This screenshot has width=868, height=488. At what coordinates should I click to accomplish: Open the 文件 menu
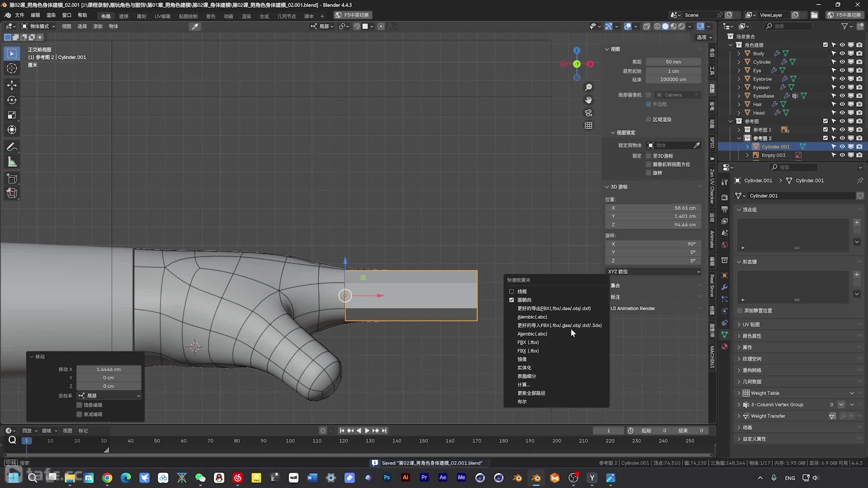coord(19,15)
